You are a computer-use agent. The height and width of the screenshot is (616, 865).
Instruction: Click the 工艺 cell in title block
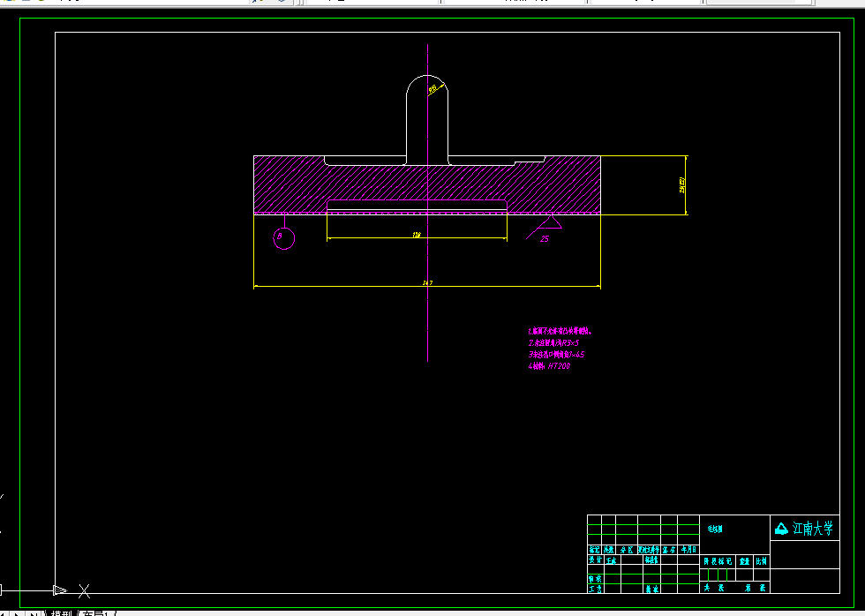coord(595,589)
